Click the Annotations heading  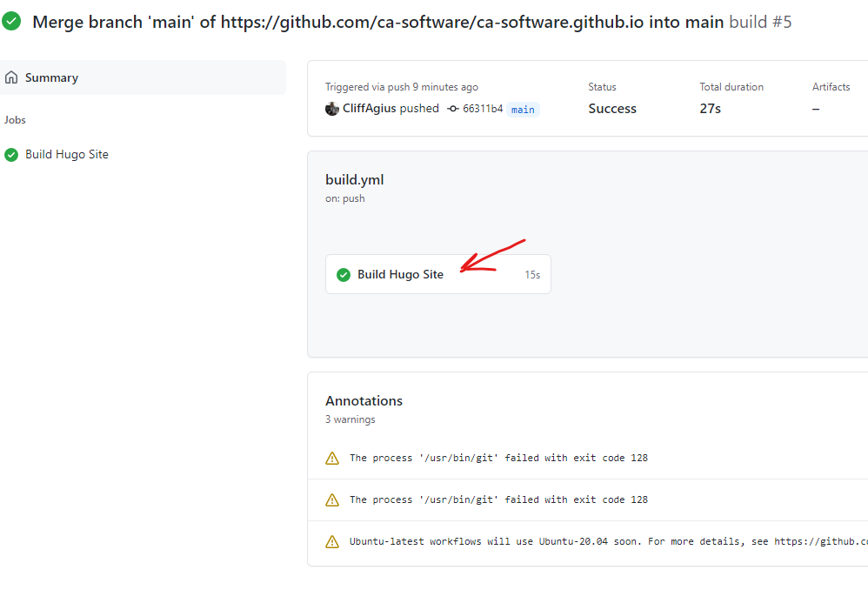click(364, 400)
